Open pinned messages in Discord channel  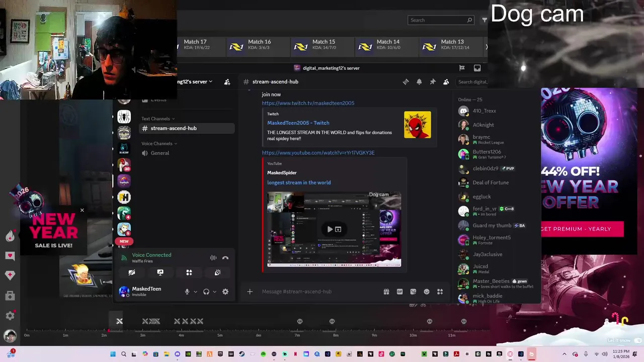tap(433, 81)
